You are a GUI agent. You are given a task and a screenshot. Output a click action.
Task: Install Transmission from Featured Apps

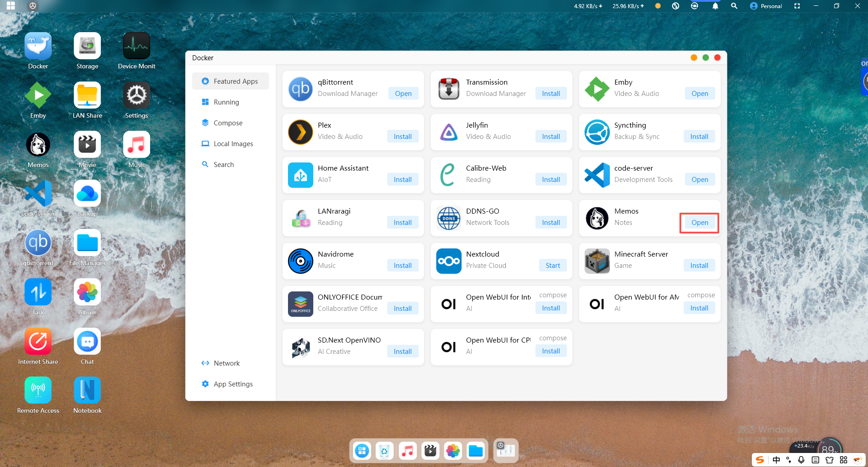[551, 94]
